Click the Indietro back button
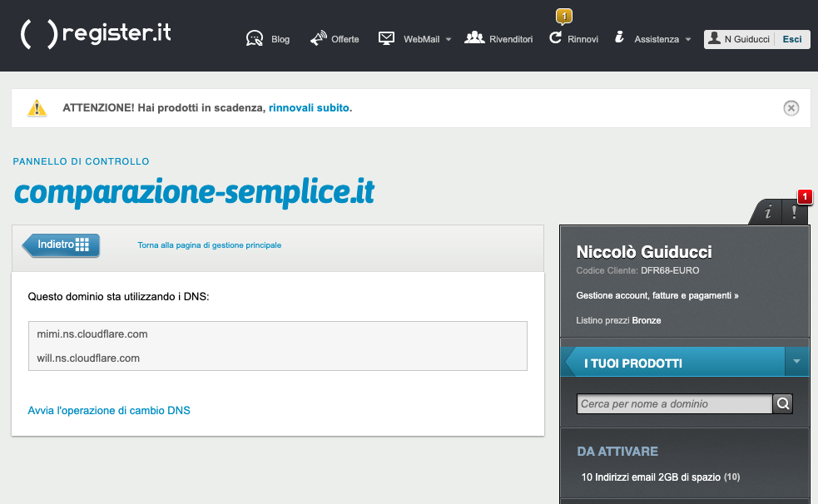818x504 pixels. click(x=62, y=245)
